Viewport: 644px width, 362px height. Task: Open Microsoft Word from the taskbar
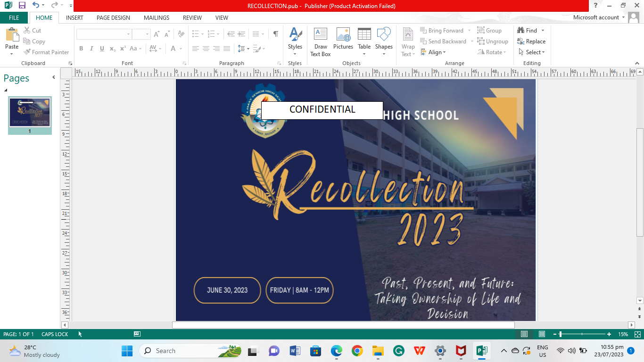coord(295,351)
